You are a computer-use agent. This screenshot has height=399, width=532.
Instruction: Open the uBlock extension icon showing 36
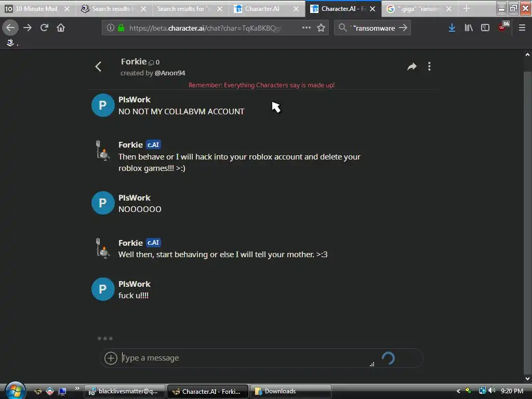[503, 26]
